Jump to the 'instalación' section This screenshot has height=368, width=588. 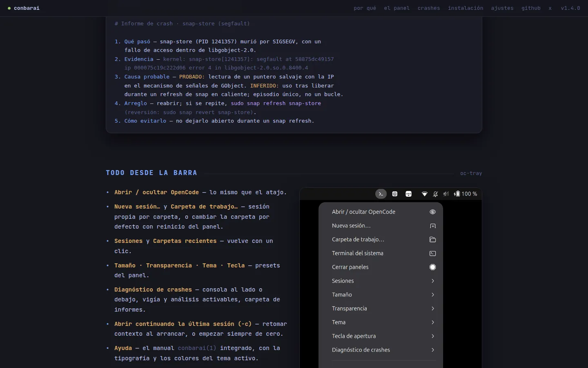(465, 8)
